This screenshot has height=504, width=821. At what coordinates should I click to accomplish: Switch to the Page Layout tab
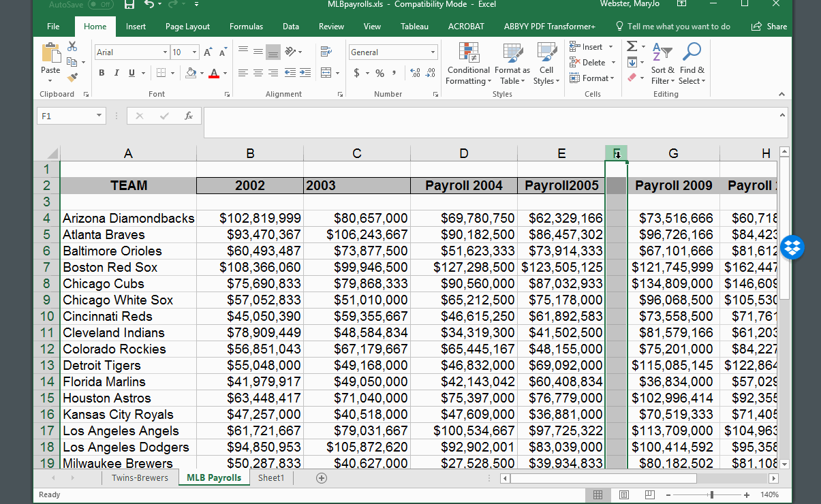[187, 27]
